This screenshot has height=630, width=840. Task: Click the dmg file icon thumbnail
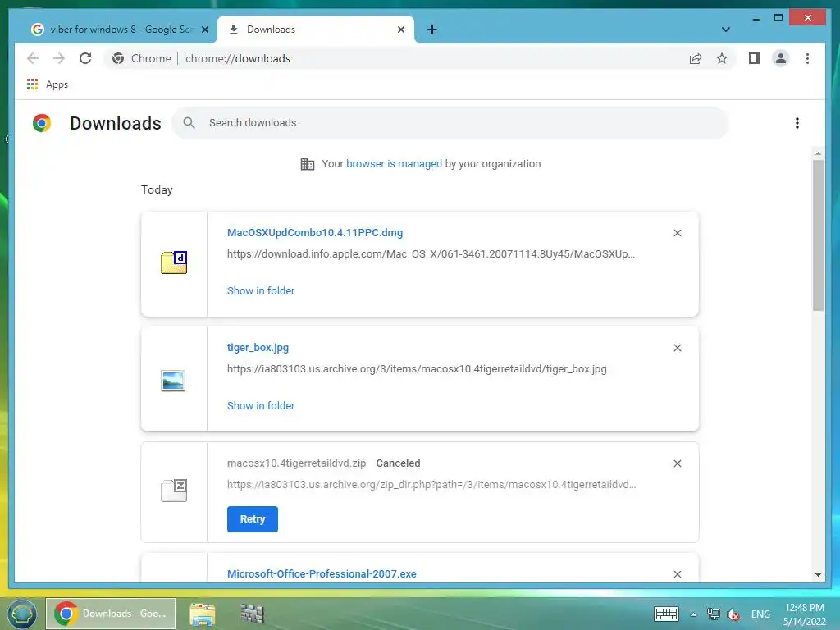(x=174, y=262)
